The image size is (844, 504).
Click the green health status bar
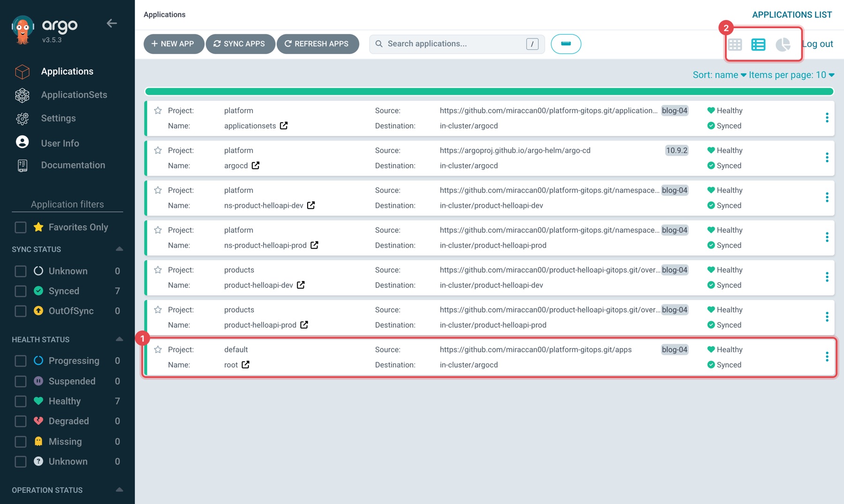coord(489,91)
